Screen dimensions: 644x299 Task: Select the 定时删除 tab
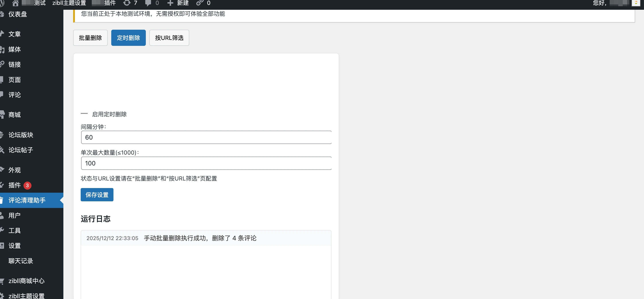pyautogui.click(x=128, y=38)
